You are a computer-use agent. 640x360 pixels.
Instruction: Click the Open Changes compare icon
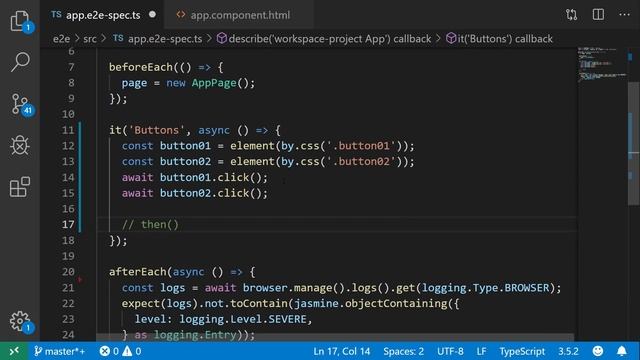(x=571, y=15)
